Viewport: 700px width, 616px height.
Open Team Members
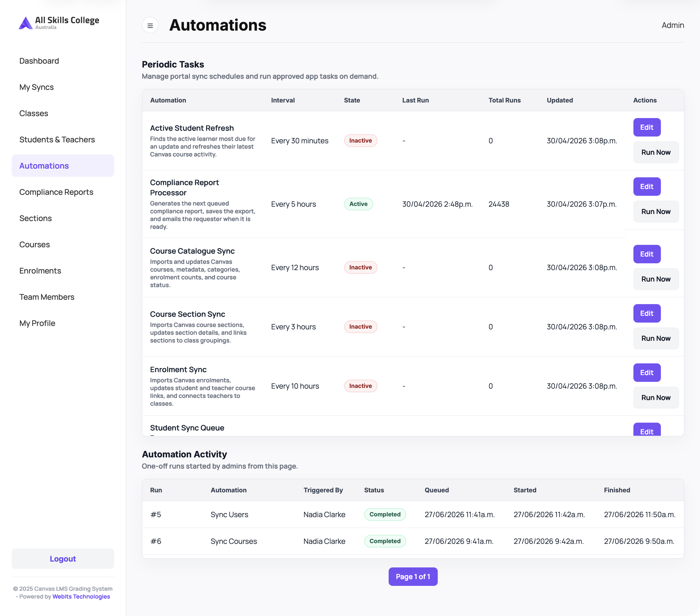click(x=47, y=297)
